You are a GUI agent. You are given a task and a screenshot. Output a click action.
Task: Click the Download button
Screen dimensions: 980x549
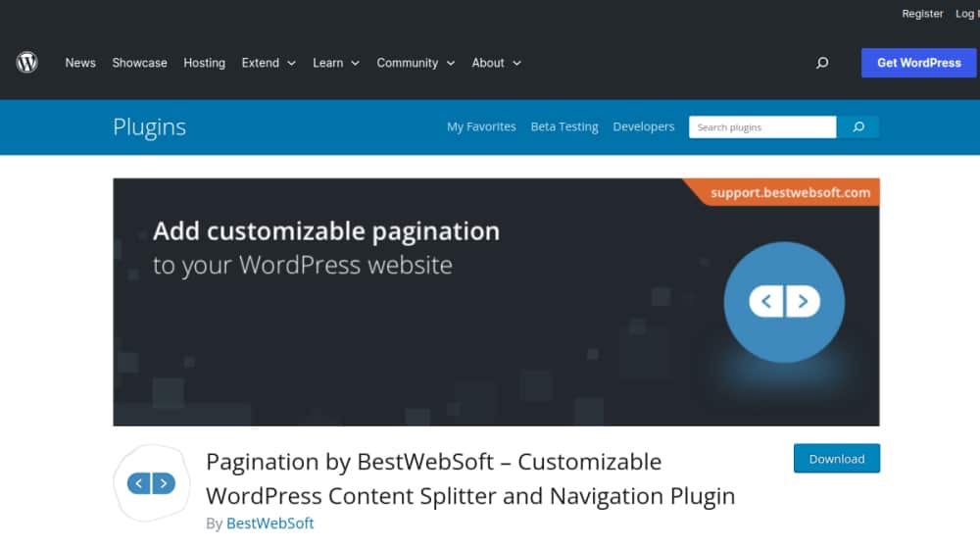click(837, 459)
